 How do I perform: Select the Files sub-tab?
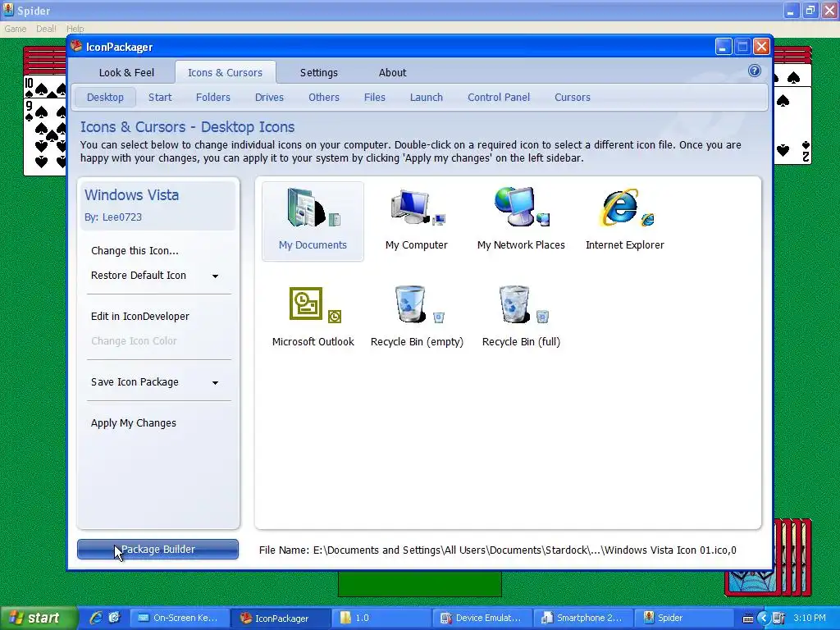click(x=374, y=97)
